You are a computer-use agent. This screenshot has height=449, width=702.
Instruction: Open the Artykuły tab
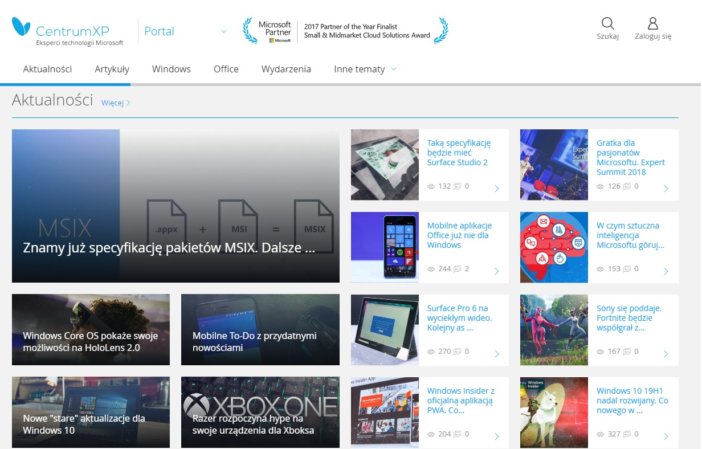click(112, 69)
